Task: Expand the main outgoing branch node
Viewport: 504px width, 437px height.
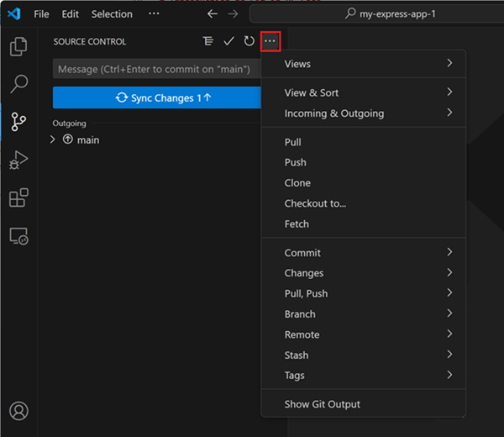Action: point(54,140)
